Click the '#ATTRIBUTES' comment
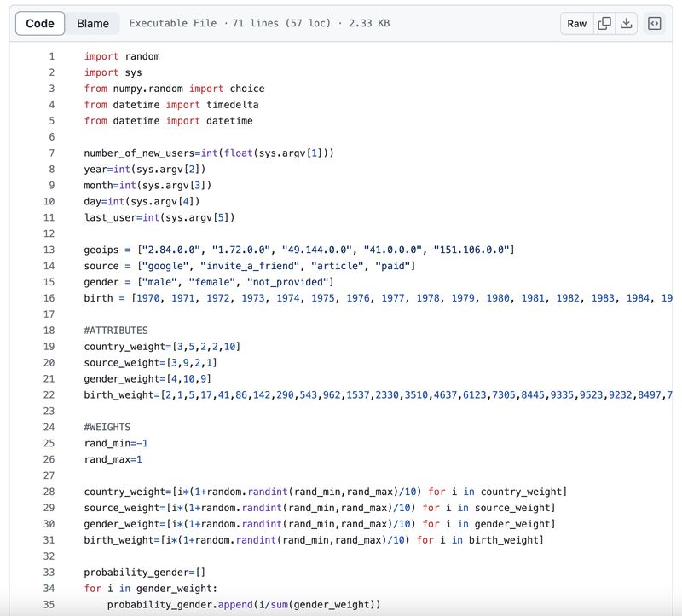 tap(116, 331)
